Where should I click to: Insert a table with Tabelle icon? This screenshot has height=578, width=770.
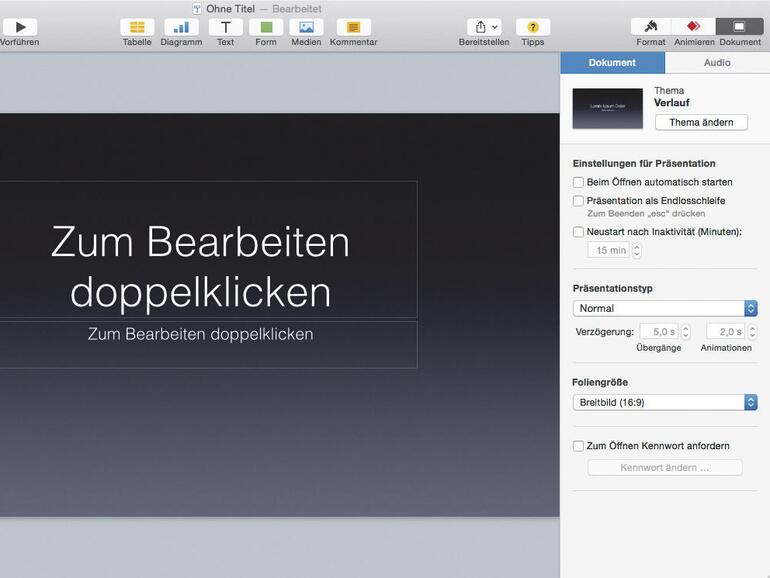pos(137,27)
